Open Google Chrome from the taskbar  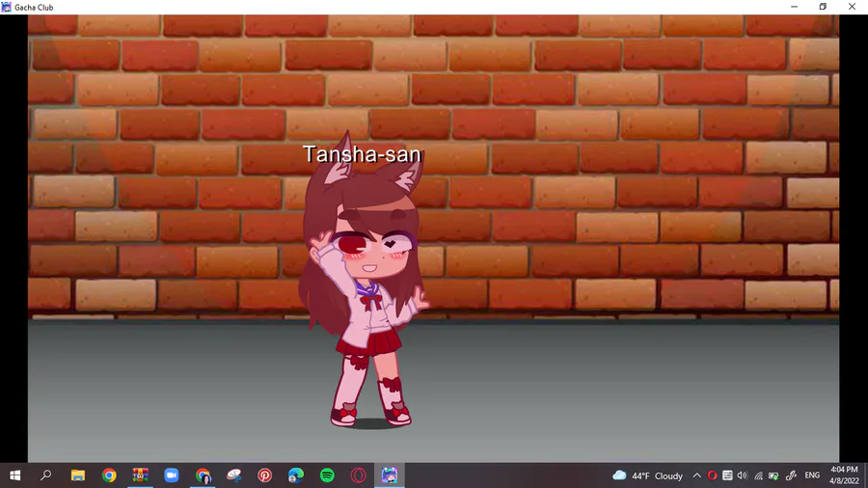click(109, 475)
